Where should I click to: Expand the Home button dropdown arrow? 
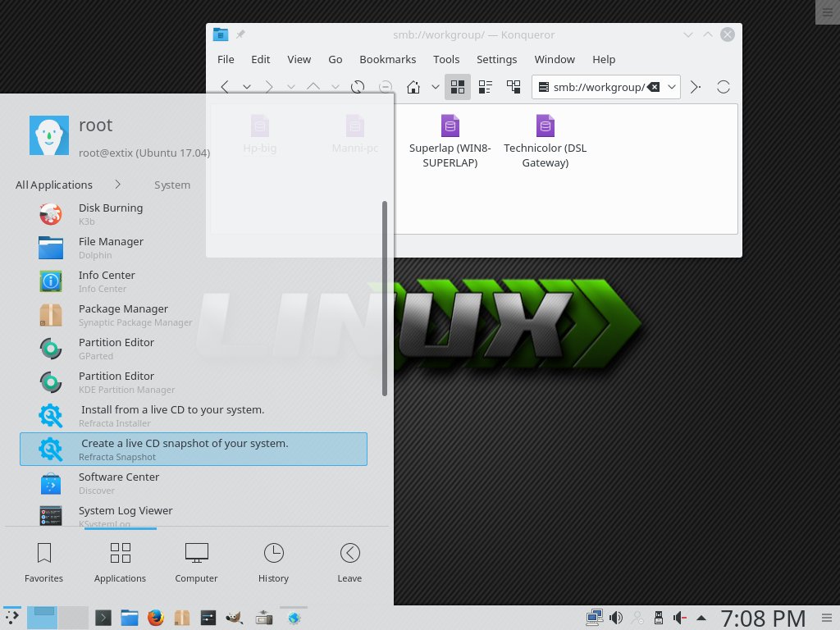[x=436, y=87]
